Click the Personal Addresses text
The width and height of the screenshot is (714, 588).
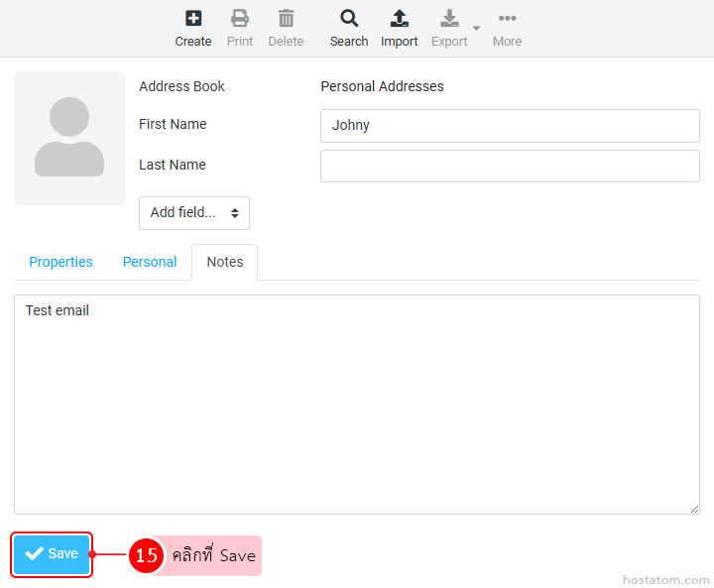pos(382,86)
